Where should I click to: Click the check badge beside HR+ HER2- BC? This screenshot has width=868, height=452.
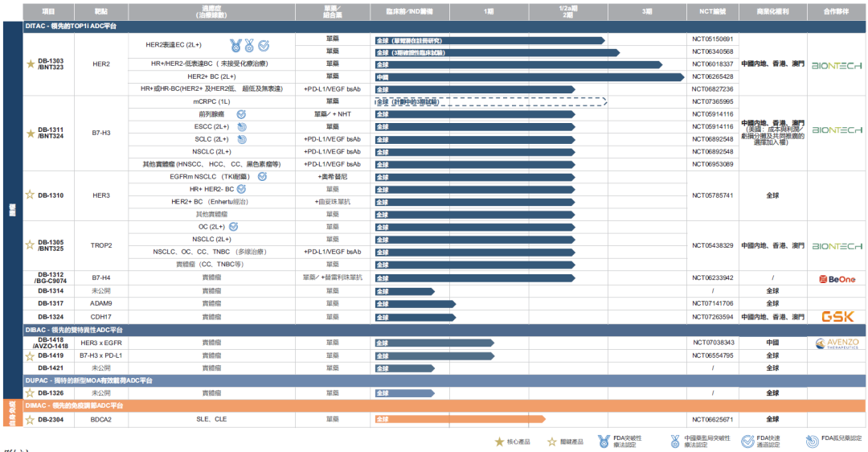[241, 189]
